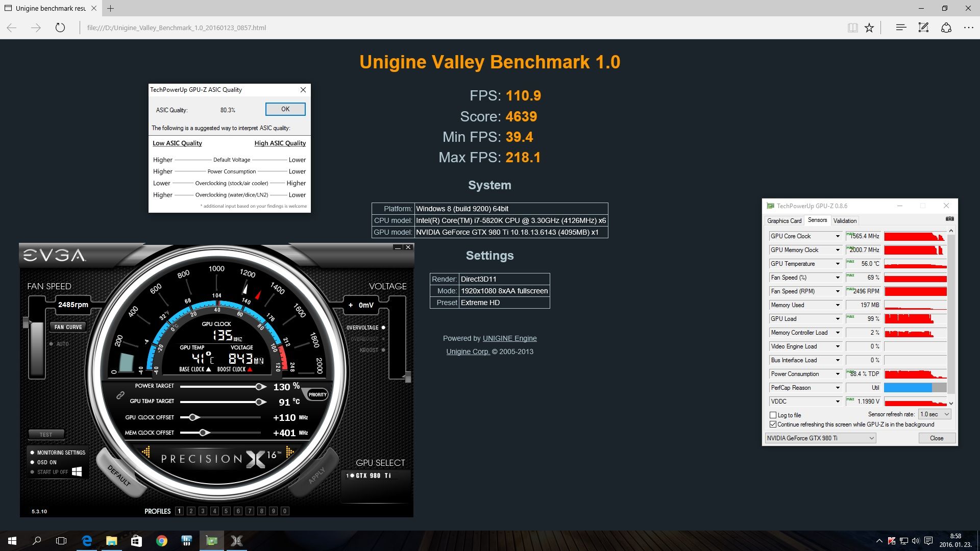980x551 pixels.
Task: Click Windows logo next to Start Up Off
Action: [x=77, y=471]
